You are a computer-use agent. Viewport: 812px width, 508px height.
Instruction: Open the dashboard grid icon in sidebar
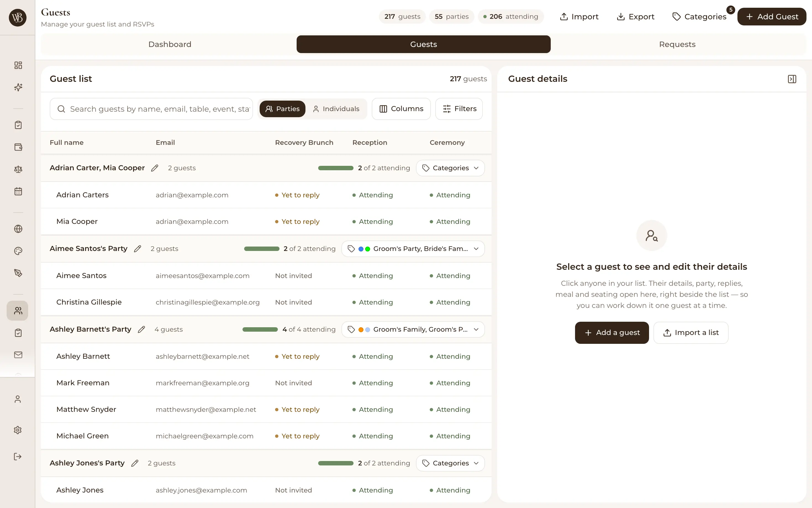coord(18,65)
